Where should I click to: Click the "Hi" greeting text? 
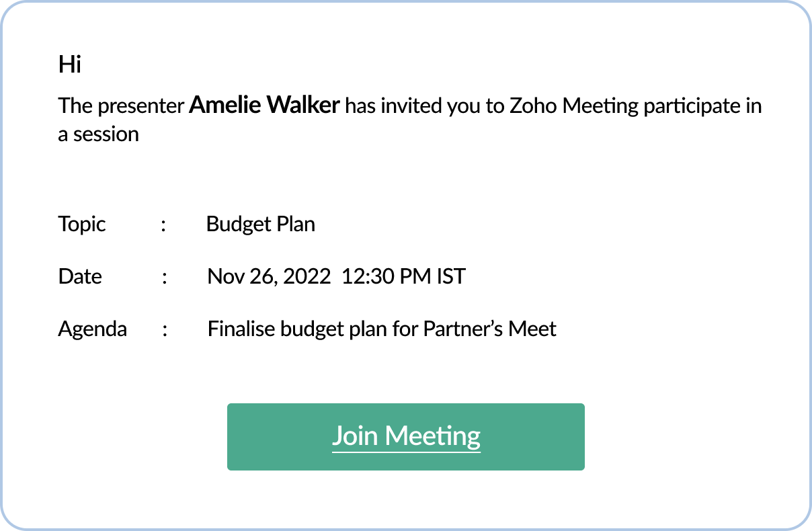(70, 65)
